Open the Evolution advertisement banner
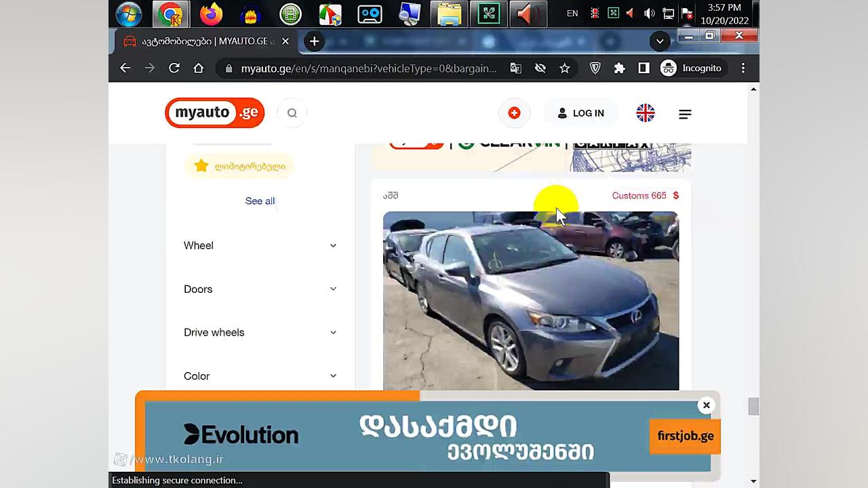868x488 pixels. click(427, 435)
